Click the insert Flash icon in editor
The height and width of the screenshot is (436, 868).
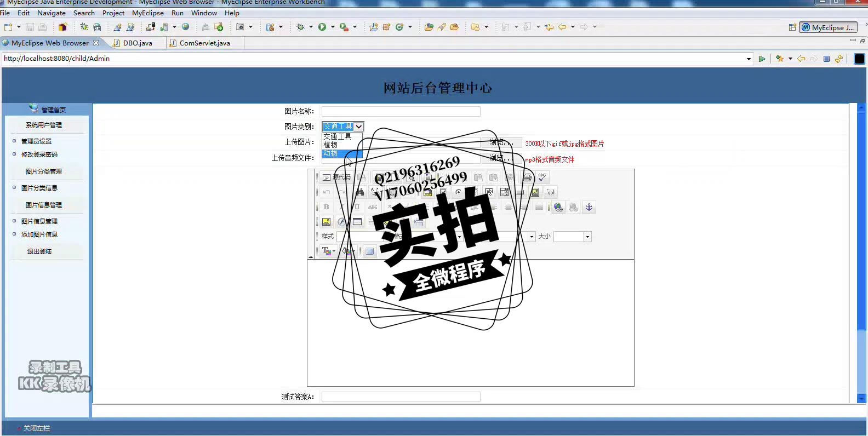click(342, 222)
